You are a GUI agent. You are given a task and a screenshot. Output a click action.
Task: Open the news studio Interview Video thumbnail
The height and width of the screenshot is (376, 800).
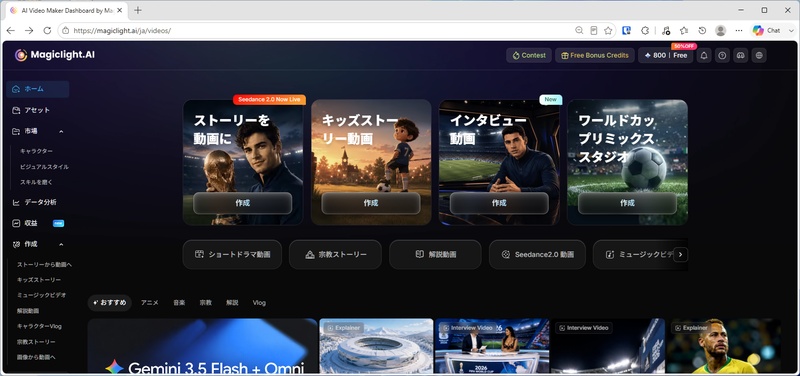coord(492,346)
